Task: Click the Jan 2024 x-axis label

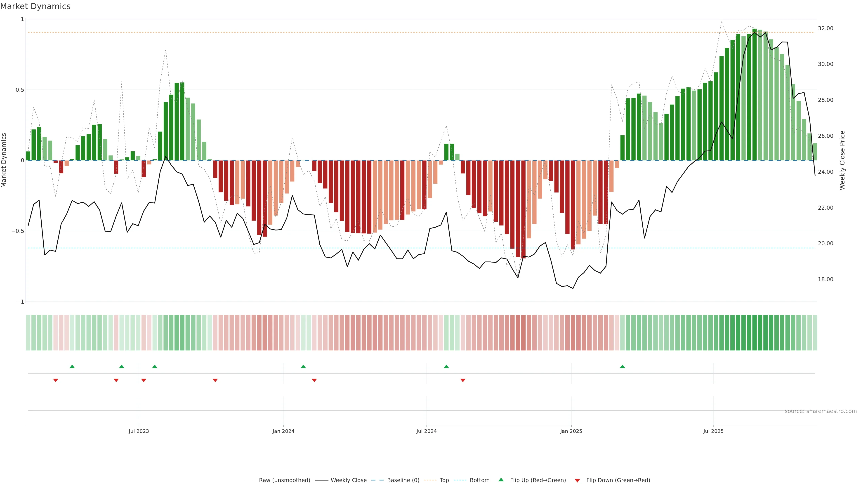Action: point(283,431)
